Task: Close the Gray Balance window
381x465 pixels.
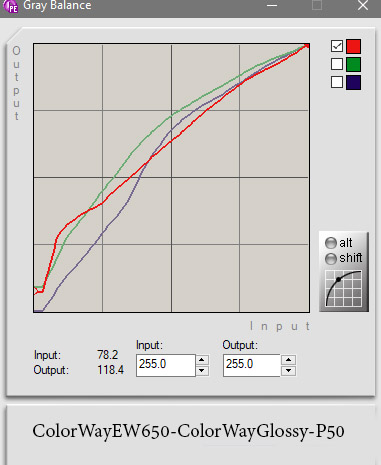Action: coord(363,6)
